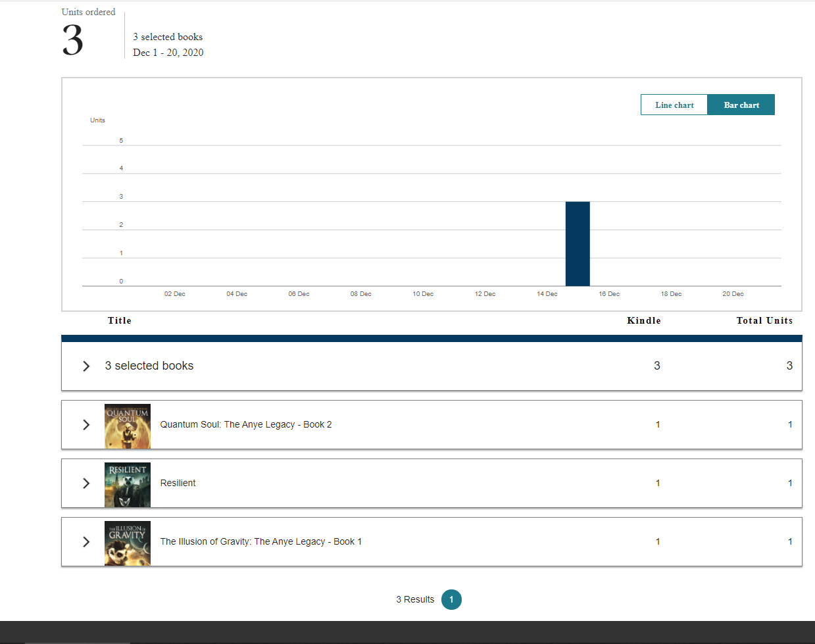Go to results page 1
The width and height of the screenshot is (815, 644).
click(451, 600)
